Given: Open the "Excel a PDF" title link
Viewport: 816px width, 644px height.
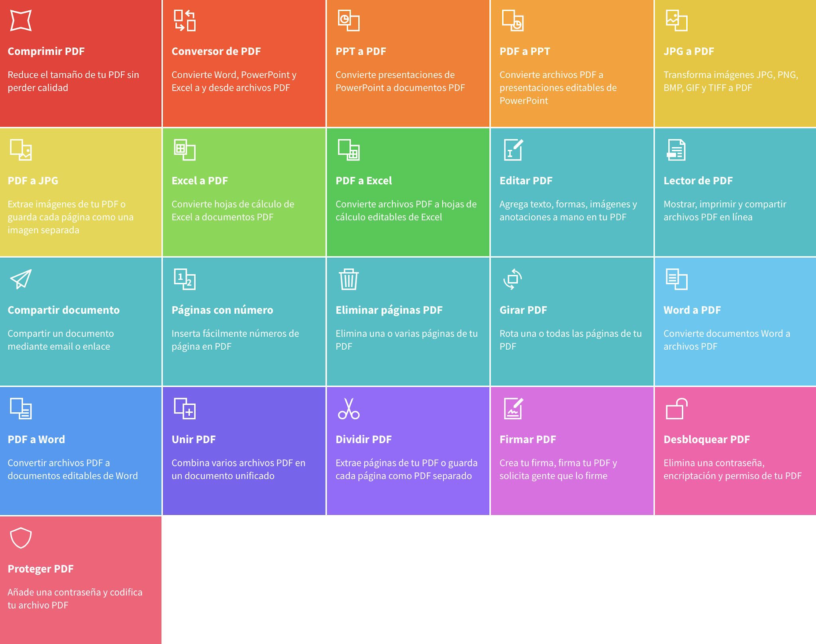Looking at the screenshot, I should click(200, 181).
